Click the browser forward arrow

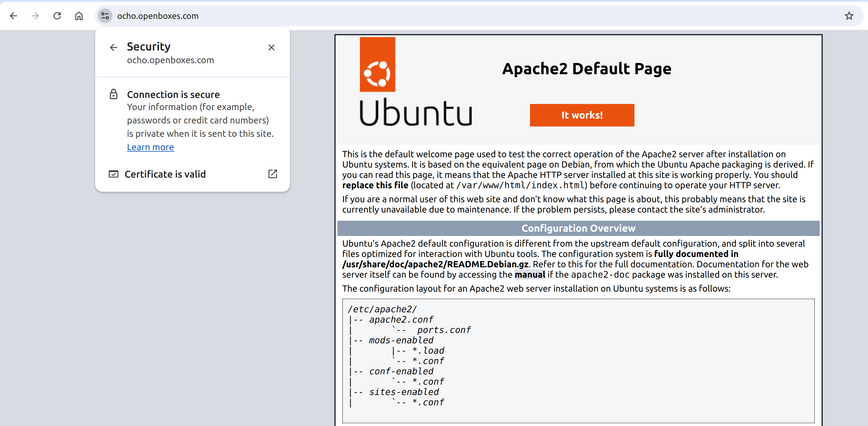point(35,16)
